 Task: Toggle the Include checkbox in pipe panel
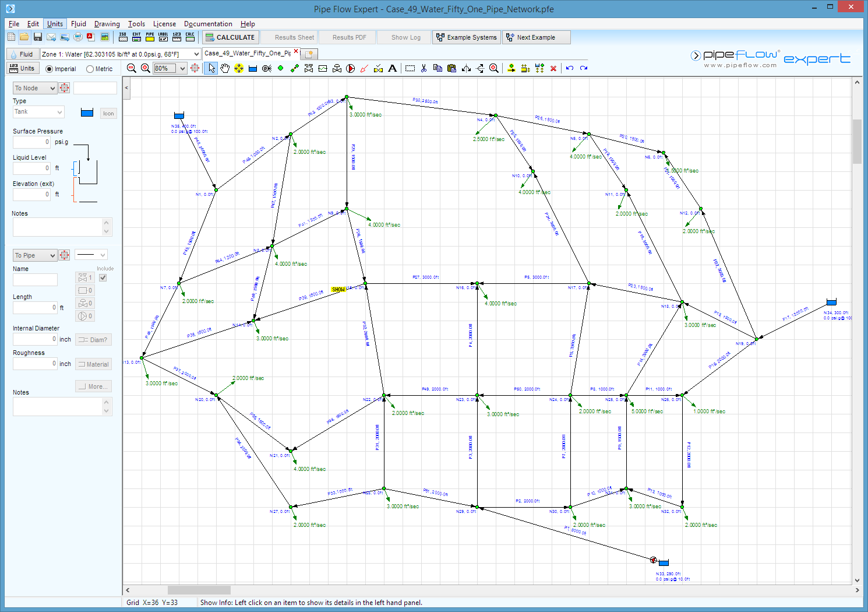coord(103,278)
